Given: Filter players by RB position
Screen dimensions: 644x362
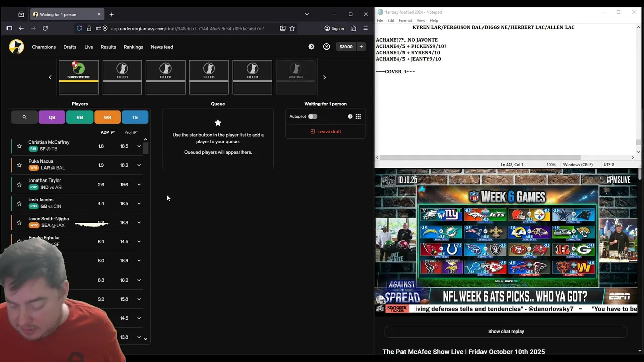Looking at the screenshot, I should [79, 117].
